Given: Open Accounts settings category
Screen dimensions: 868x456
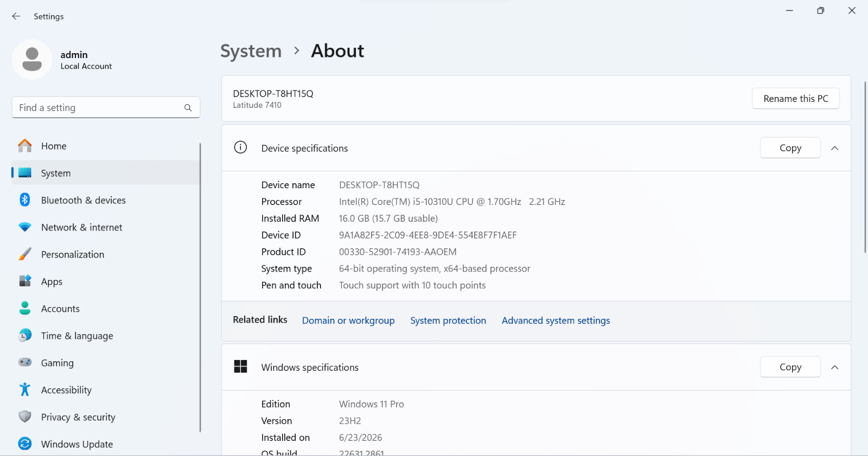Looking at the screenshot, I should pos(106,309).
